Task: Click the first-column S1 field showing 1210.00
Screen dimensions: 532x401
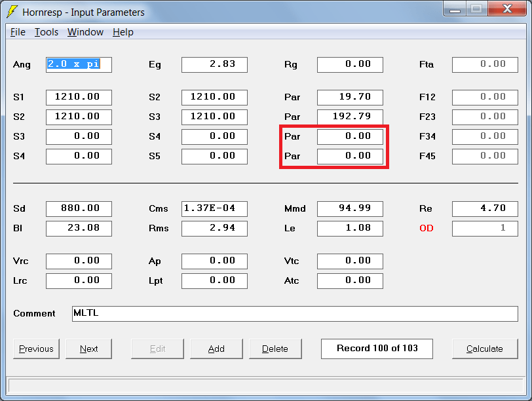Action: coord(79,98)
